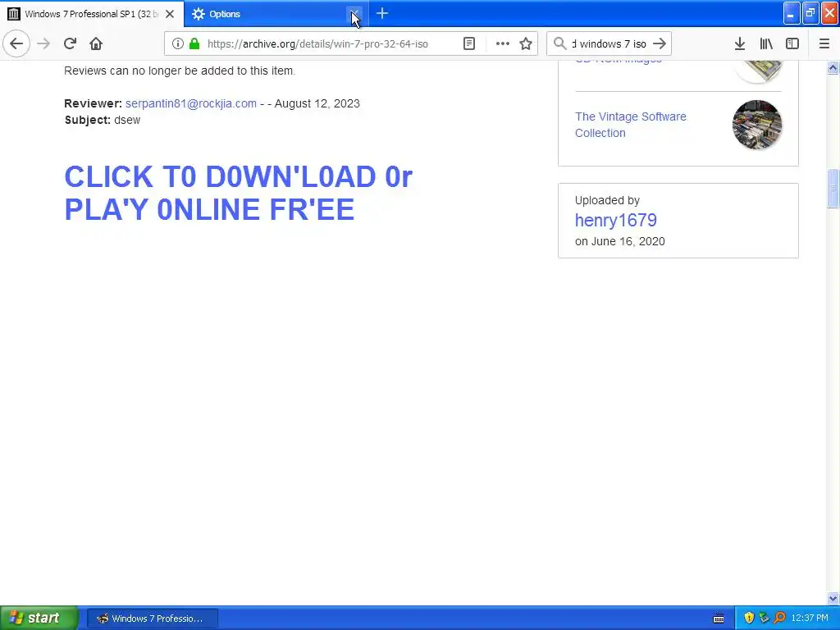The height and width of the screenshot is (630, 840).
Task: Click the 'on June 16, 2020' upload date
Action: [620, 241]
